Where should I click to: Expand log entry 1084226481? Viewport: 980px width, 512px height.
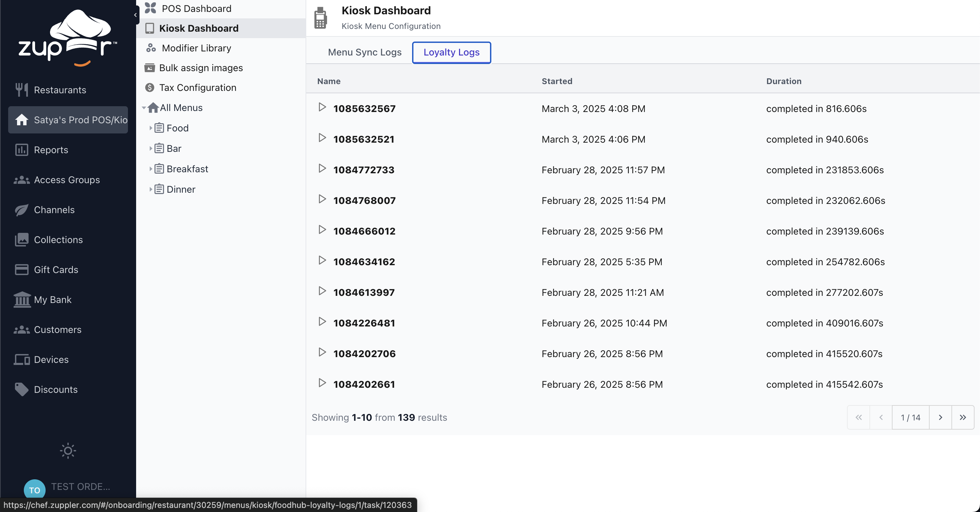(322, 322)
